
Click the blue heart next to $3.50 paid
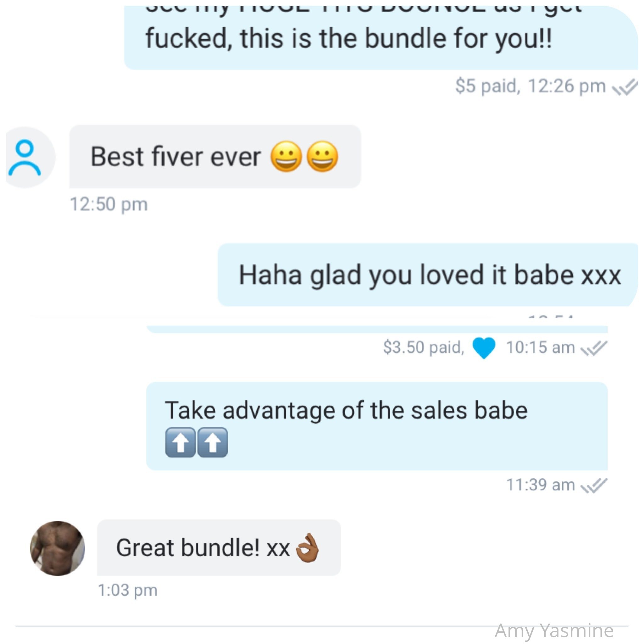point(484,348)
